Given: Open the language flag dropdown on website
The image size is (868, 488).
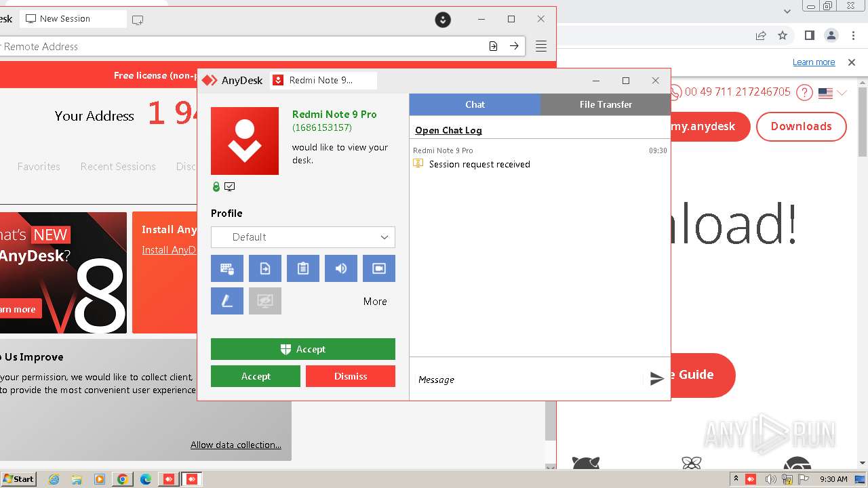Looking at the screenshot, I should point(833,93).
